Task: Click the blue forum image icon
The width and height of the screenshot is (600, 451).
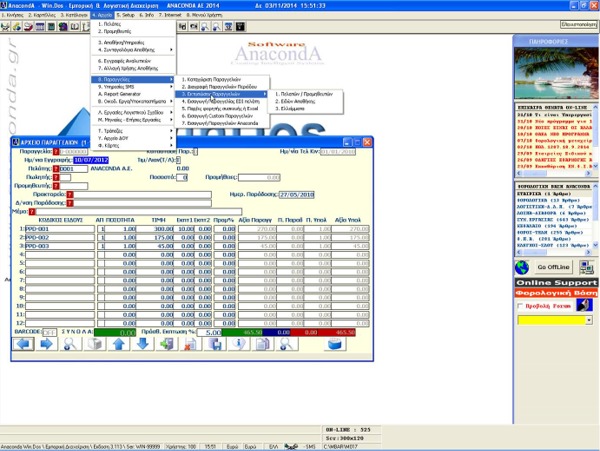Action: click(x=584, y=306)
